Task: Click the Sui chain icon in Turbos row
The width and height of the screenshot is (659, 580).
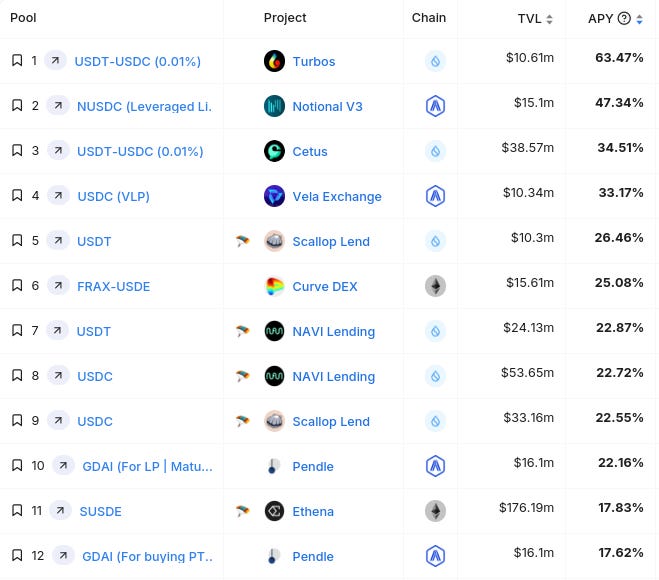Action: 435,61
